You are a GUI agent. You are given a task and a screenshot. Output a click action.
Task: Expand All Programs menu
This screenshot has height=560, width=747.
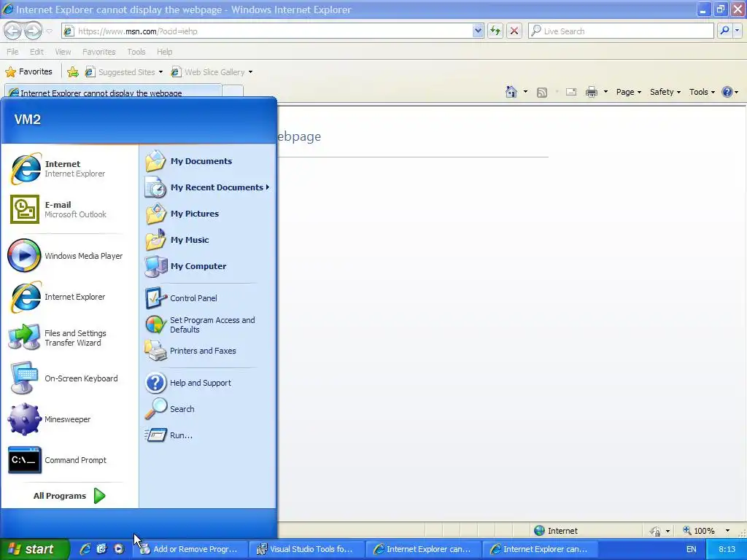[x=69, y=496]
